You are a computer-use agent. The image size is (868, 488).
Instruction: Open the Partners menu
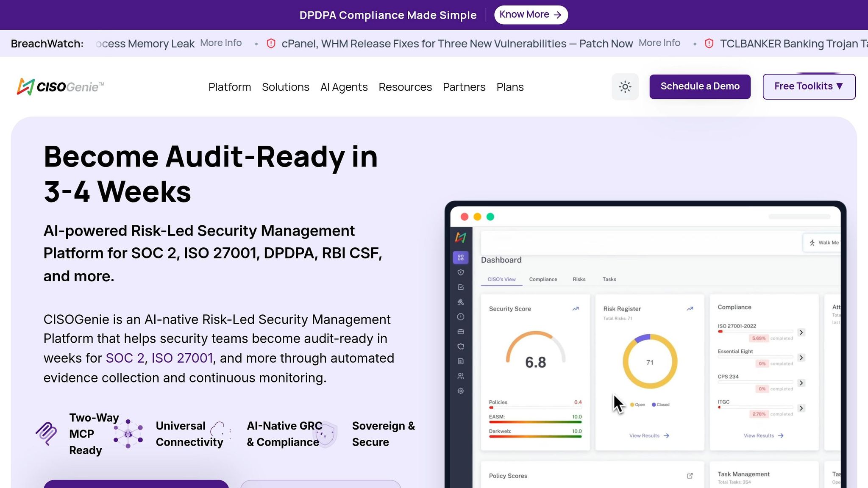464,87
